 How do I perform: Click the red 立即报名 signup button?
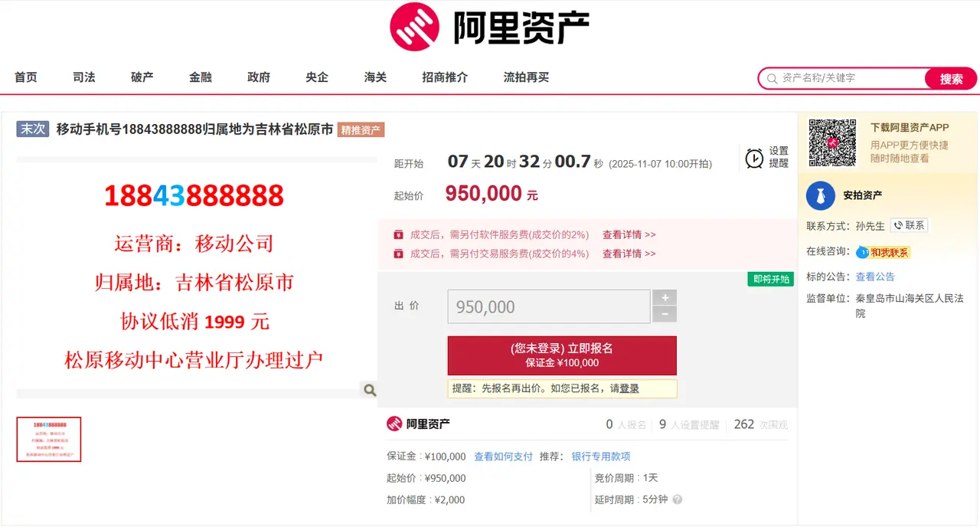pyautogui.click(x=561, y=355)
